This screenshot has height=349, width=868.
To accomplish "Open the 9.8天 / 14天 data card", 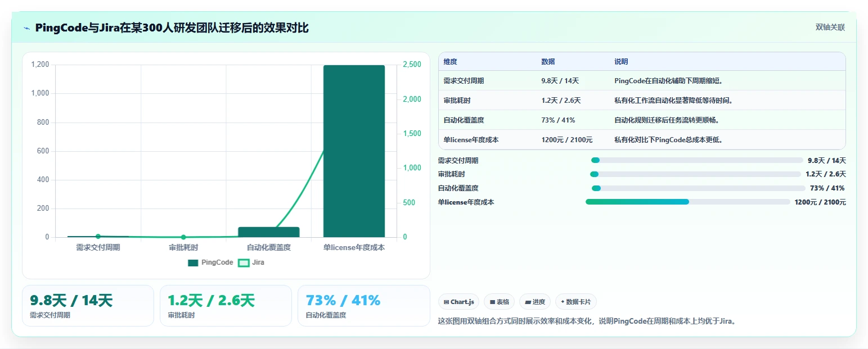I will pos(88,306).
